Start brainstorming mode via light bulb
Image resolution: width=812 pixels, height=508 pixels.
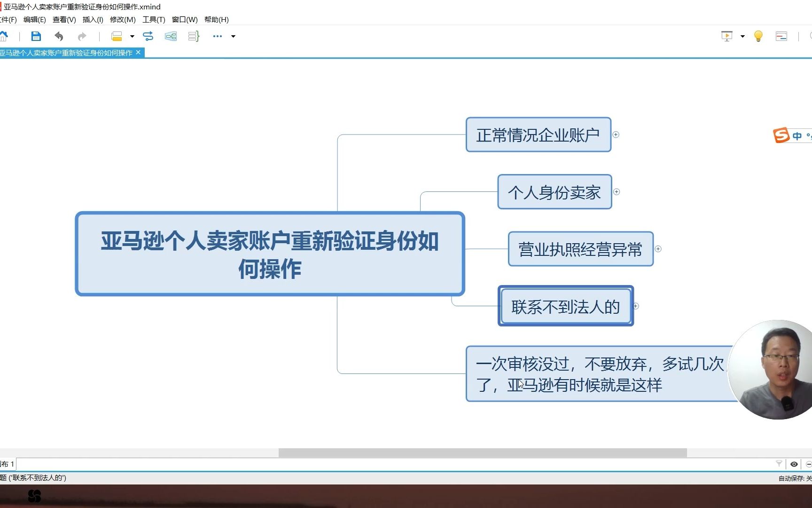[758, 36]
